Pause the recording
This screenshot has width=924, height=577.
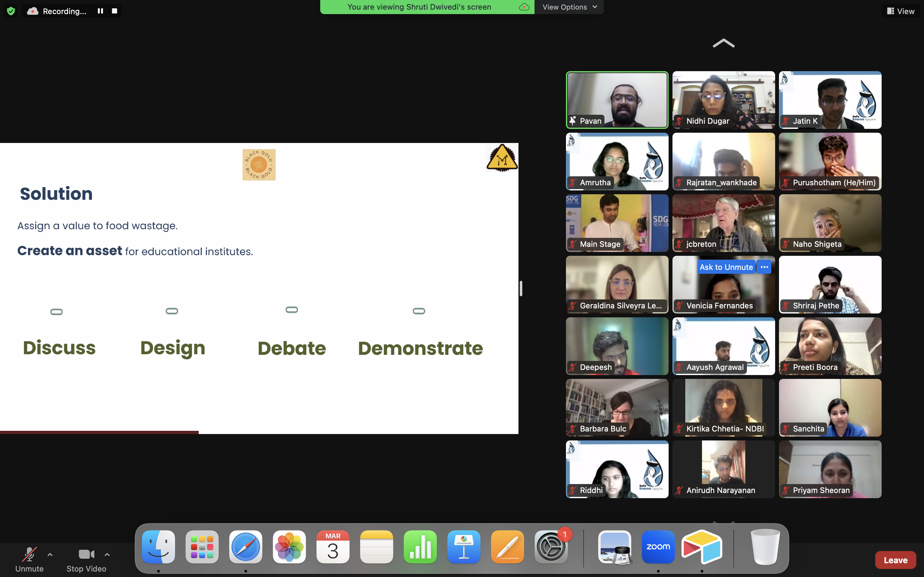100,11
